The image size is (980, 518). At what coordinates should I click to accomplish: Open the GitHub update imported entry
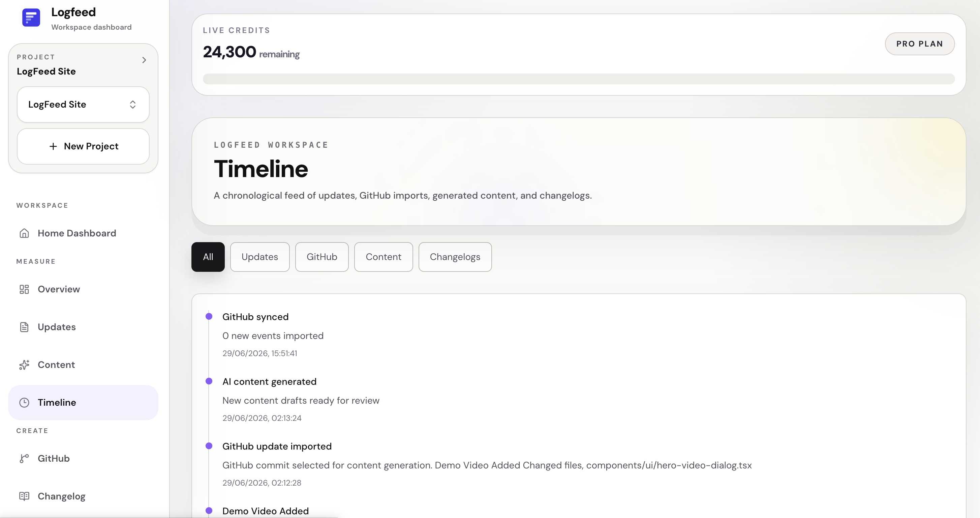pos(277,447)
